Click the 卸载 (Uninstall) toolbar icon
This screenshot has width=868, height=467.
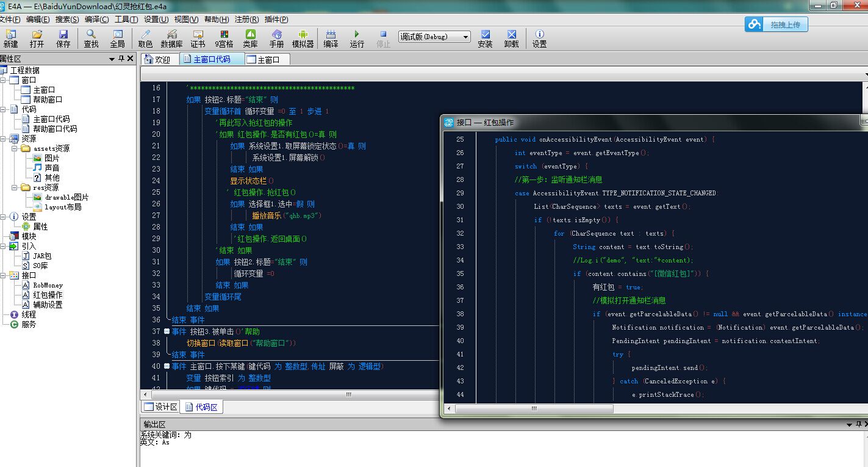(511, 38)
